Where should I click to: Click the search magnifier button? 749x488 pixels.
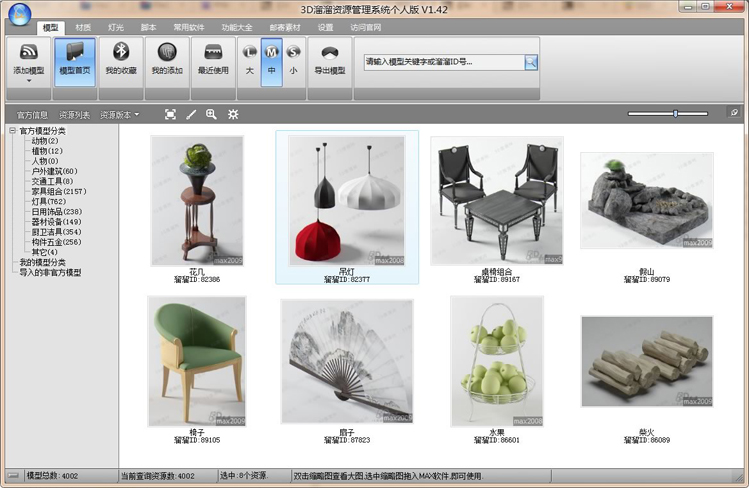click(531, 62)
